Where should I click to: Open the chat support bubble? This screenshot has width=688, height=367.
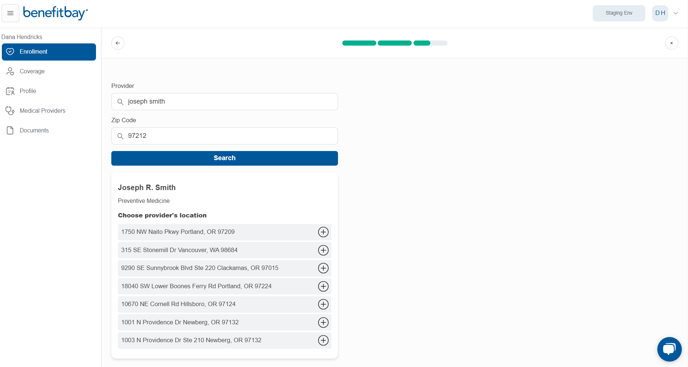[x=669, y=349]
